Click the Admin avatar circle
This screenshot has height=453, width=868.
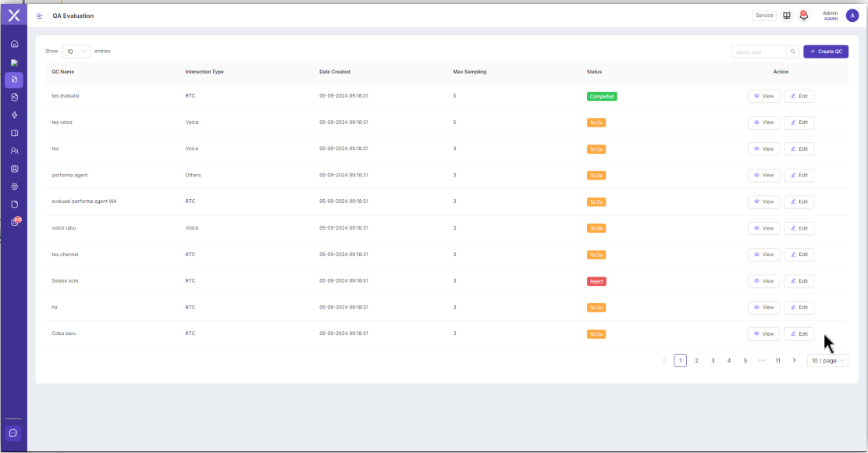click(852, 16)
